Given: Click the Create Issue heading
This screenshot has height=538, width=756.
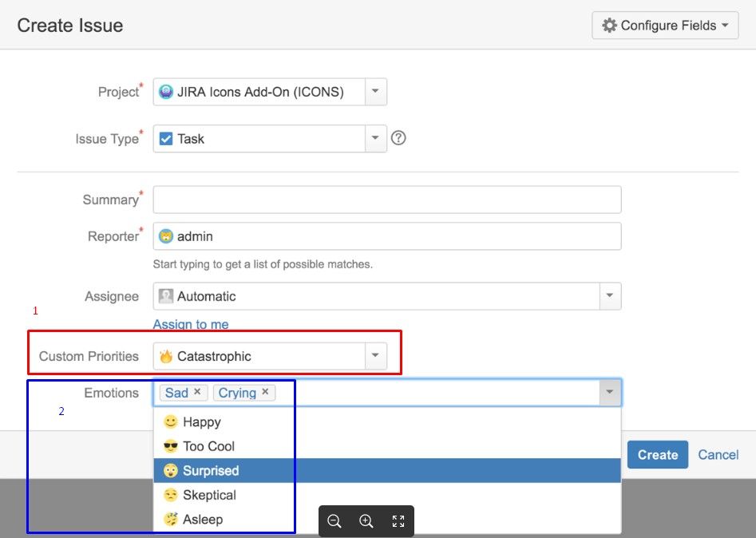Looking at the screenshot, I should click(x=70, y=25).
